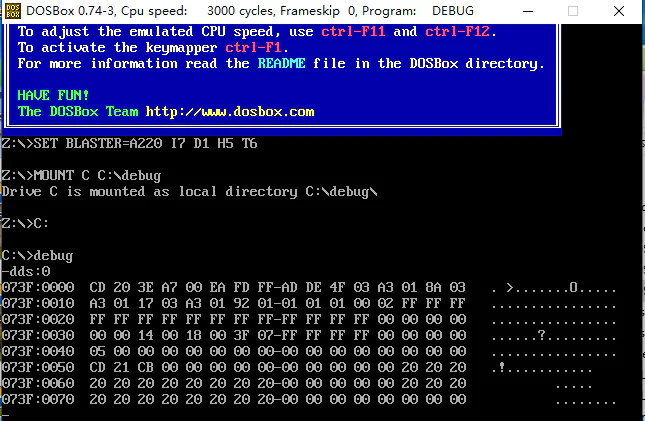Click address 073F:0030 in the dump
This screenshot has height=421, width=645.
[x=38, y=335]
